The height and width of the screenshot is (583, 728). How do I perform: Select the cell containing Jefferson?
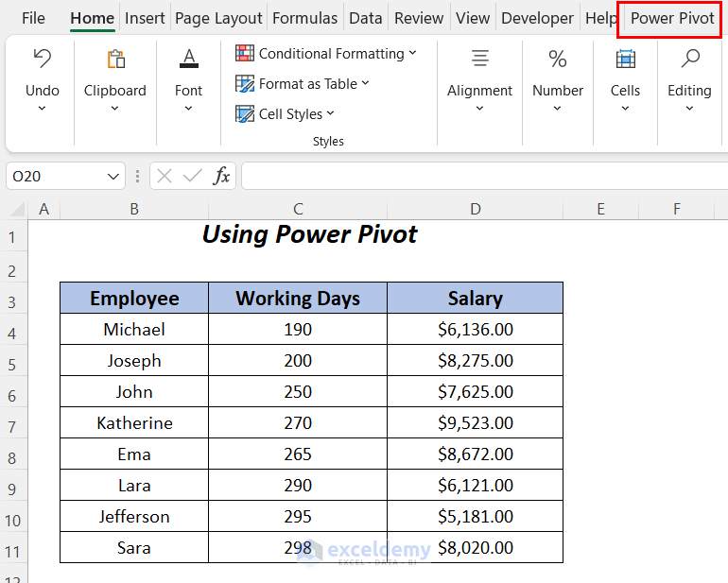click(x=134, y=516)
